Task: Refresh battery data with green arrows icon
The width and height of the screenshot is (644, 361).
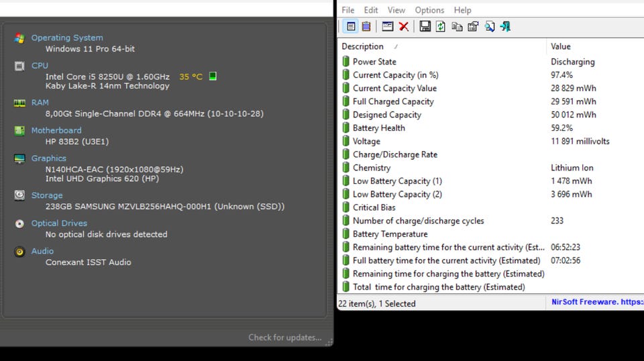Action: (440, 27)
